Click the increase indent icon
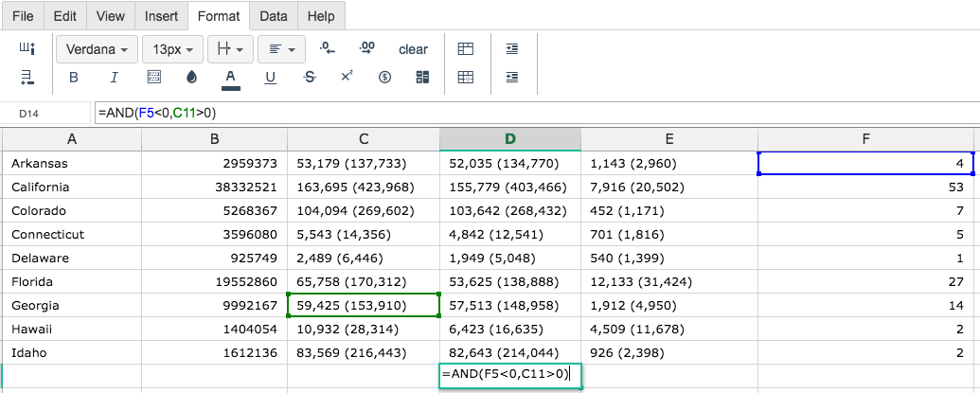This screenshot has height=393, width=980. click(x=512, y=48)
